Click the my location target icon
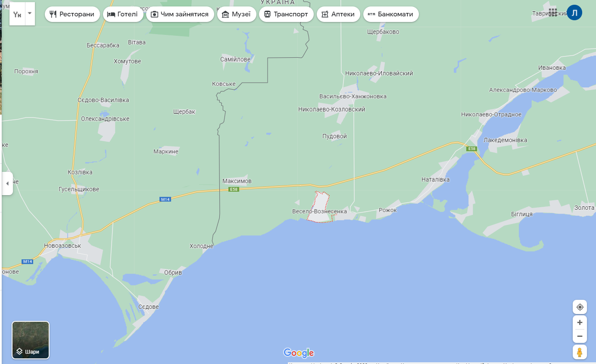 point(580,307)
